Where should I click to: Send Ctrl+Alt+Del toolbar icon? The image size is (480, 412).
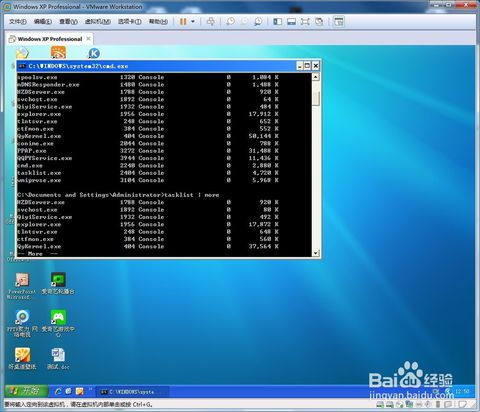pos(211,22)
